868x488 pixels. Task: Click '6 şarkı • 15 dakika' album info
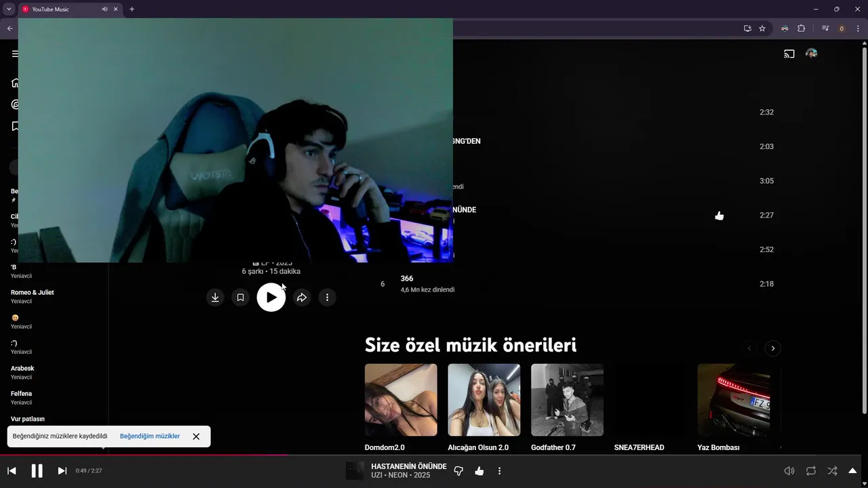[x=271, y=271]
